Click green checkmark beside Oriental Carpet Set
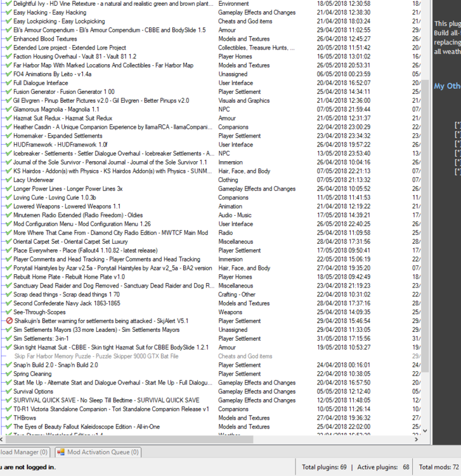The image size is (461, 476). coord(9,241)
